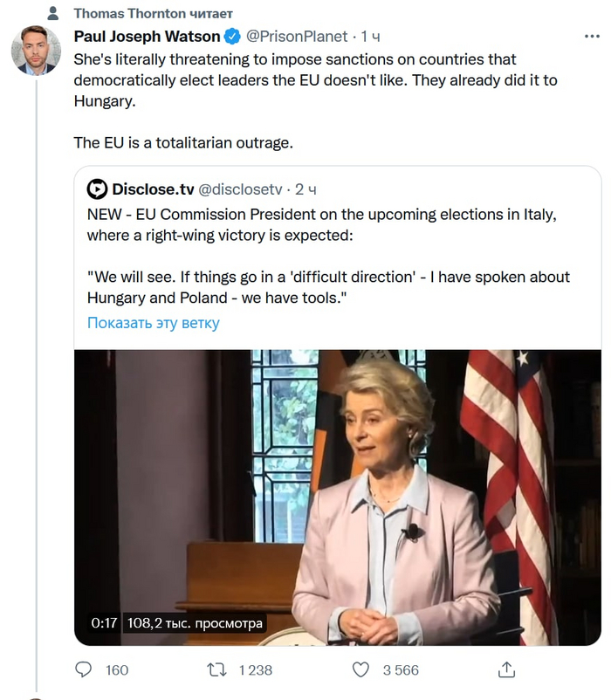Viewport: 611px width, 700px height.
Task: Open the tweet author's profile picture
Action: tap(35, 50)
